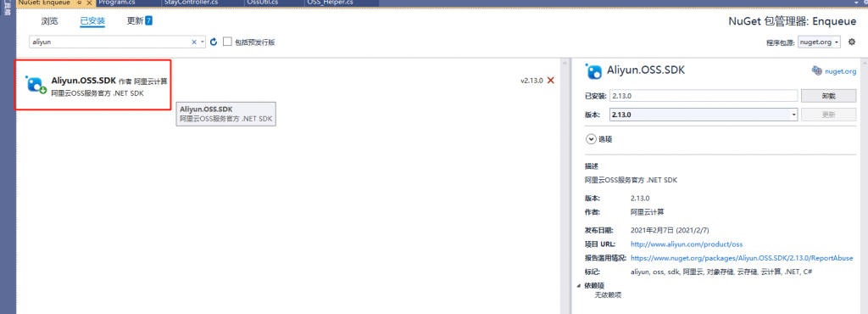Collapse the dependencies (依赖项) section
868x314 pixels.
579,286
